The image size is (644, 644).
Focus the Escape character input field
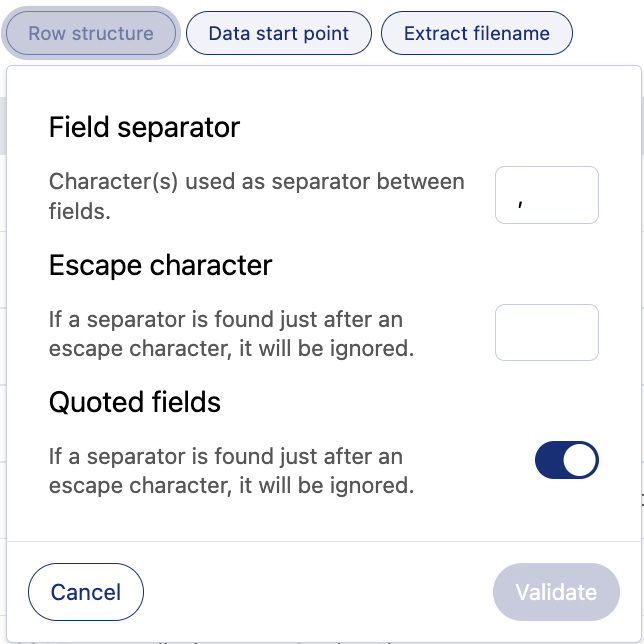point(547,332)
